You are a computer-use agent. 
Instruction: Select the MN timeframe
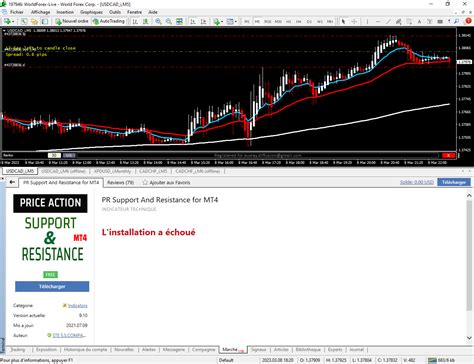[x=330, y=21]
